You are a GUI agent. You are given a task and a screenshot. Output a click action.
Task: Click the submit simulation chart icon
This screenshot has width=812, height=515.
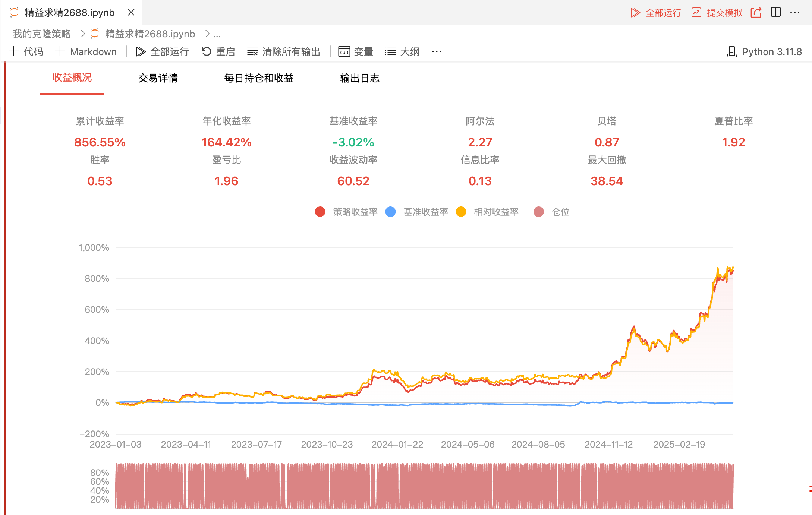(696, 13)
